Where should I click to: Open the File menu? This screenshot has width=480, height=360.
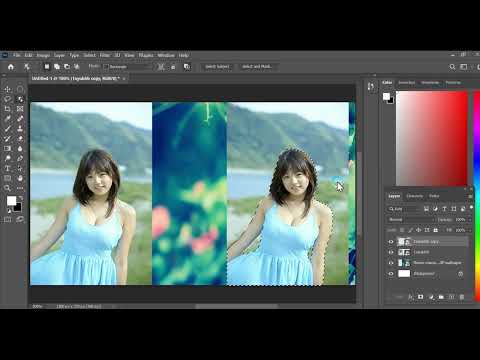coord(16,55)
